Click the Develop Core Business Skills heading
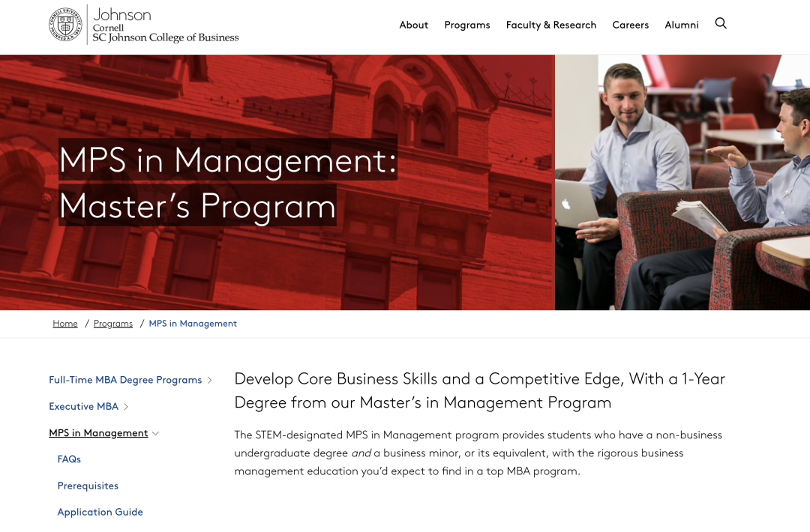The width and height of the screenshot is (810, 532). coord(479,390)
